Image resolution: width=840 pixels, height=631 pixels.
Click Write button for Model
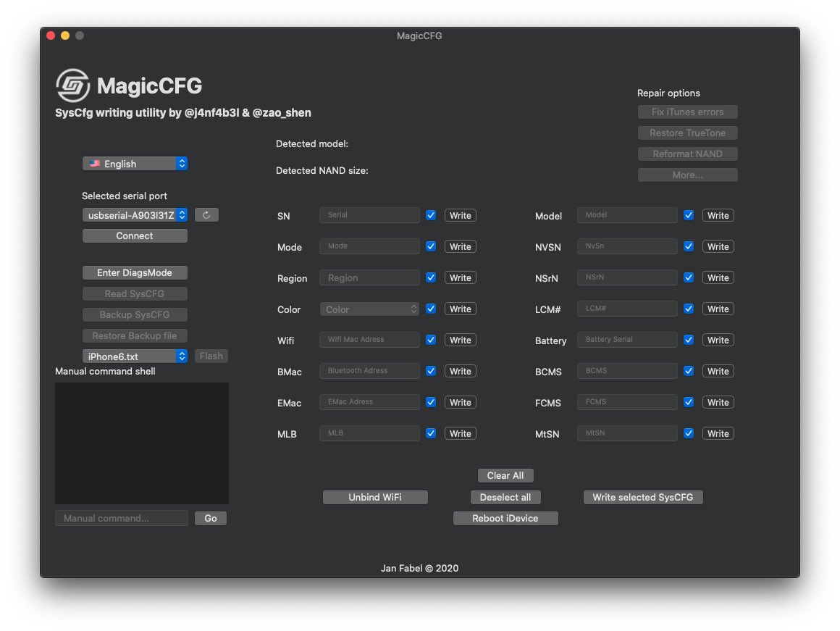click(x=718, y=215)
